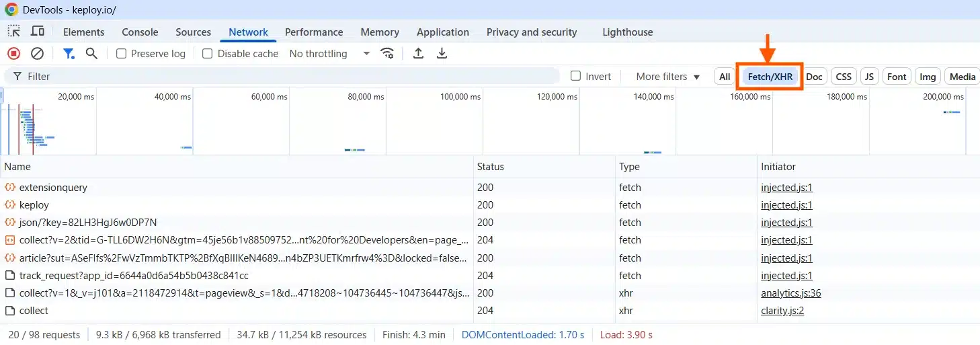Filter requests by CSS type
Screen dimensions: 980x345
click(844, 77)
